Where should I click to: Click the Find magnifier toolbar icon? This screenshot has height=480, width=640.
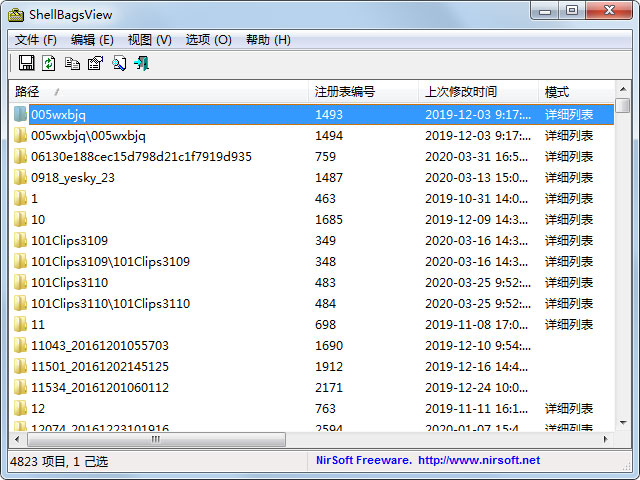(x=119, y=64)
